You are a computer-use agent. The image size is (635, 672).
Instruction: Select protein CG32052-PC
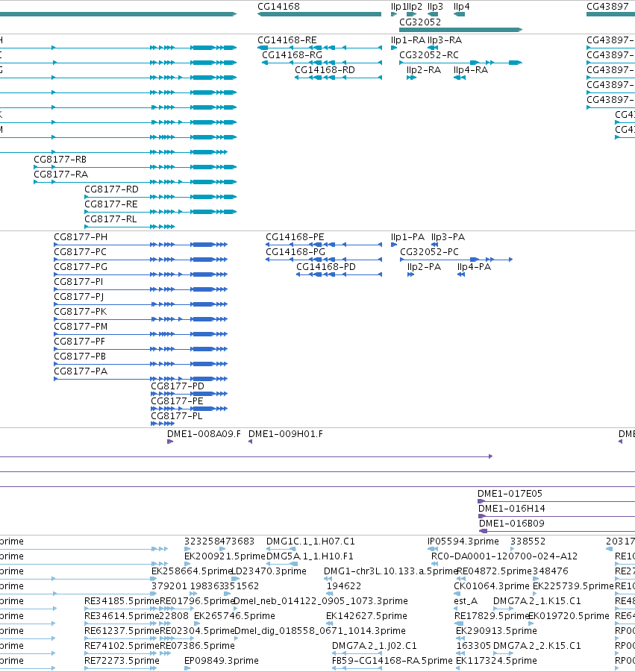pyautogui.click(x=429, y=252)
